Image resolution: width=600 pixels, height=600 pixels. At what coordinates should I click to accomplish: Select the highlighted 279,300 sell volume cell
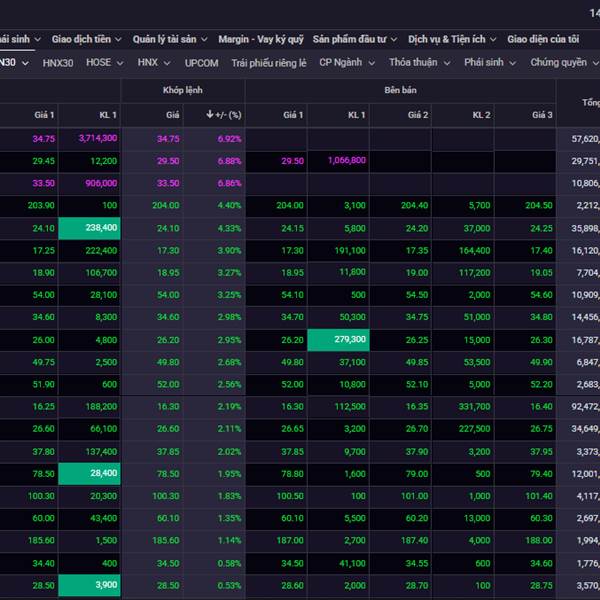tap(337, 340)
